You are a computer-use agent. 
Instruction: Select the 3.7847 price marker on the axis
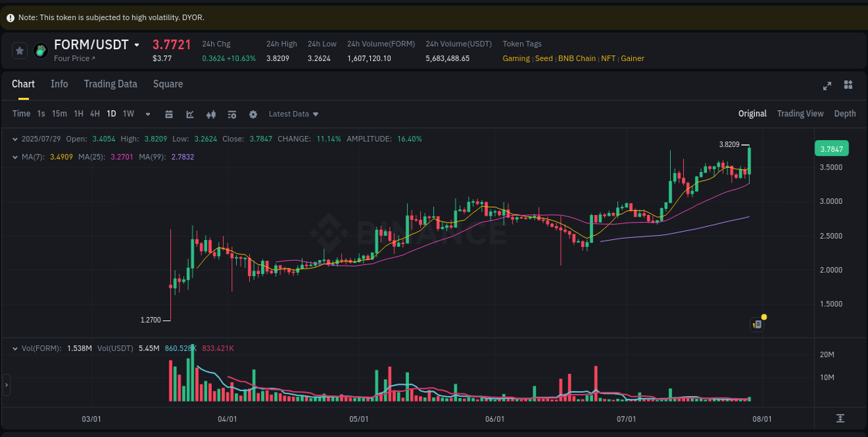[831, 148]
